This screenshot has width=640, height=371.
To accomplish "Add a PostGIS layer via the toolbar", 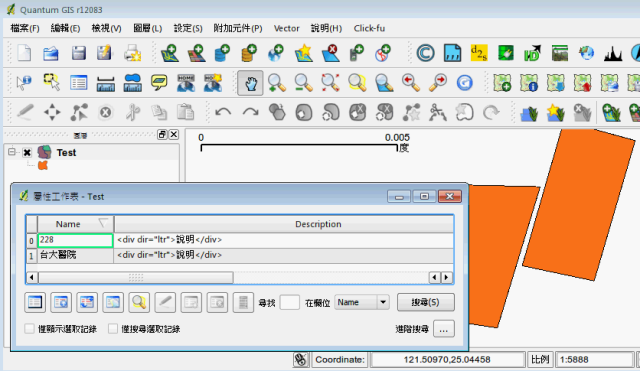I will click(x=222, y=53).
